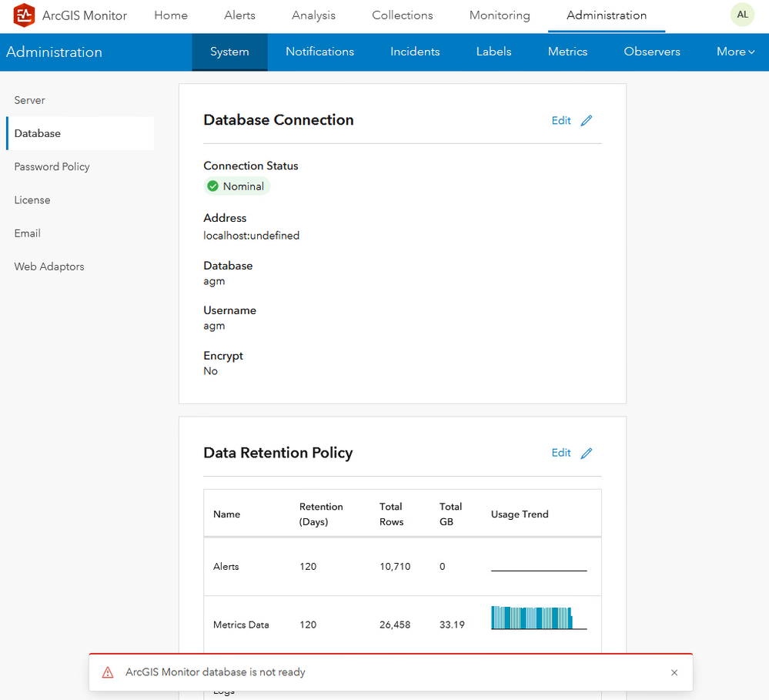Select License in the sidebar
Screen dimensions: 769x700
pyautogui.click(x=32, y=200)
